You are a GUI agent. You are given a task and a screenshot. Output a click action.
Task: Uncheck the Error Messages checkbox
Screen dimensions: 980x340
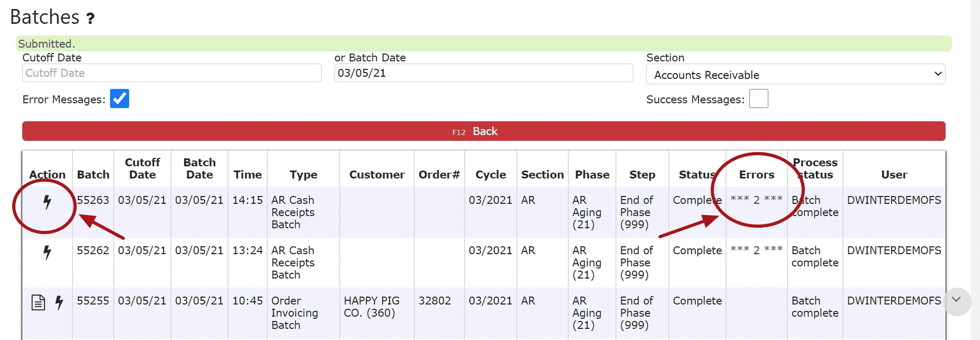coord(120,99)
